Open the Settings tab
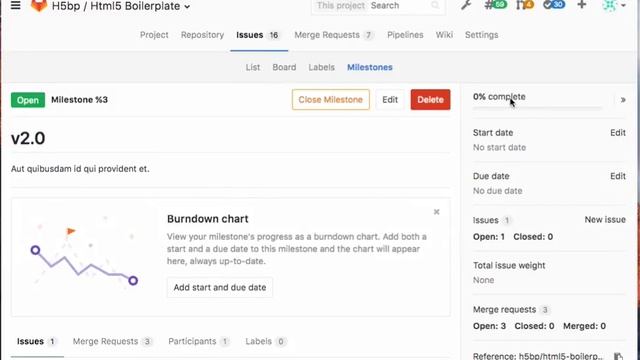640x360 pixels. pyautogui.click(x=482, y=35)
